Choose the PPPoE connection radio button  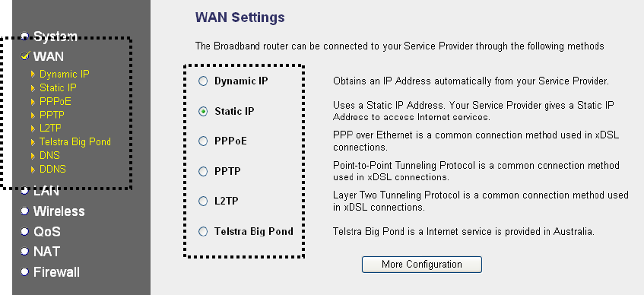pyautogui.click(x=203, y=141)
